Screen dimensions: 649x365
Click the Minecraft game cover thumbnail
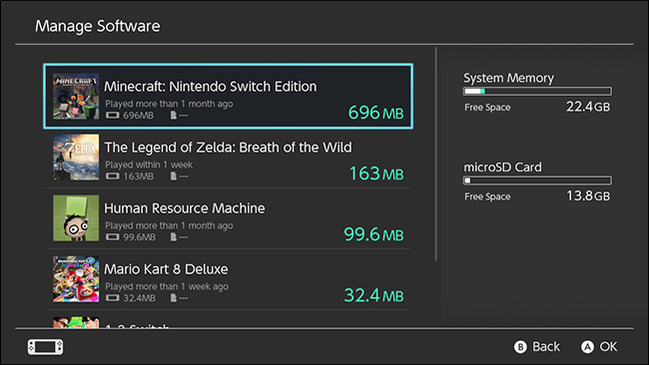point(76,96)
